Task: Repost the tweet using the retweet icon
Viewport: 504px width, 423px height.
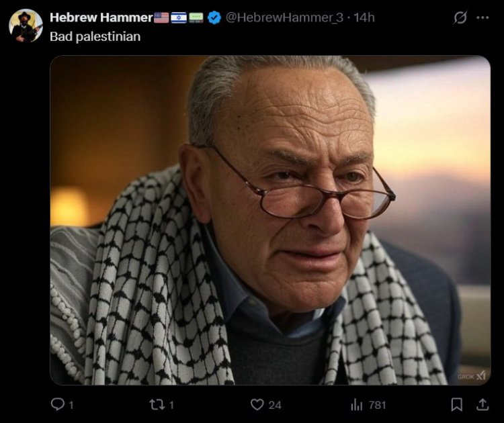Action: 156,404
